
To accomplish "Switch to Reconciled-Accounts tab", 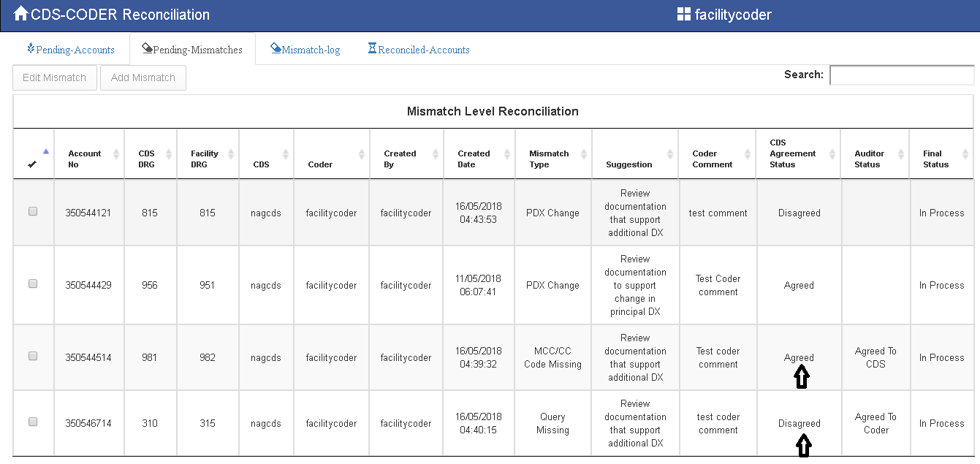I will coord(424,50).
